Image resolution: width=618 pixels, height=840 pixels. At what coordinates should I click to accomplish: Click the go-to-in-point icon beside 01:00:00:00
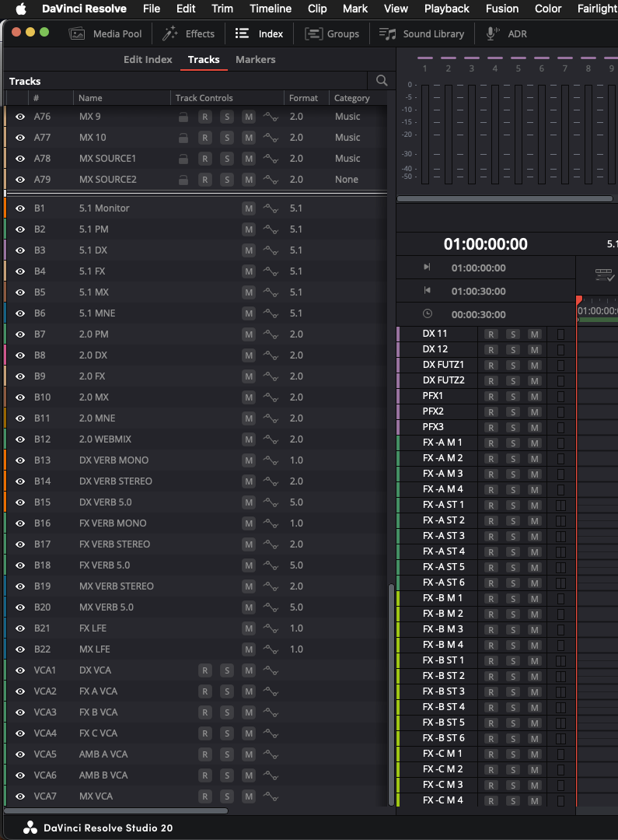click(x=427, y=267)
